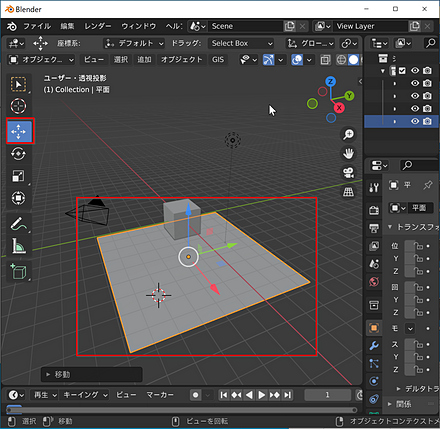Image resolution: width=440 pixels, height=429 pixels.
Task: Open the Select Box drag dropdown
Action: pyautogui.click(x=241, y=43)
